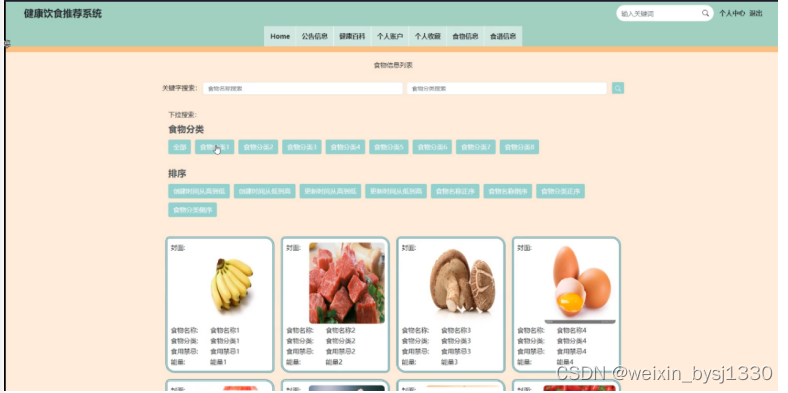Sort by 更新时间从低到高
This screenshot has height=393, width=788.
(396, 191)
